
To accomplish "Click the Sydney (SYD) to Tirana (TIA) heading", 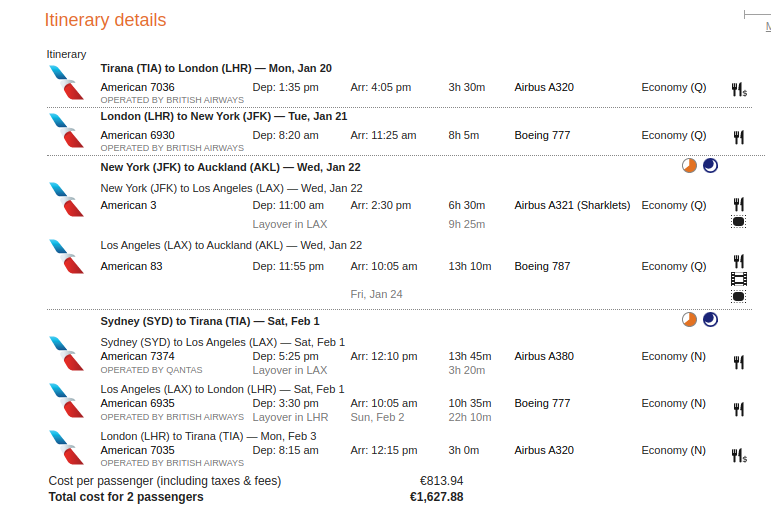I will (x=210, y=321).
